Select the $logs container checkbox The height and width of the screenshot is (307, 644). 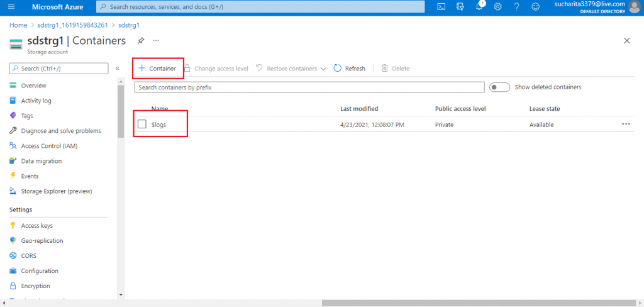[x=142, y=124]
